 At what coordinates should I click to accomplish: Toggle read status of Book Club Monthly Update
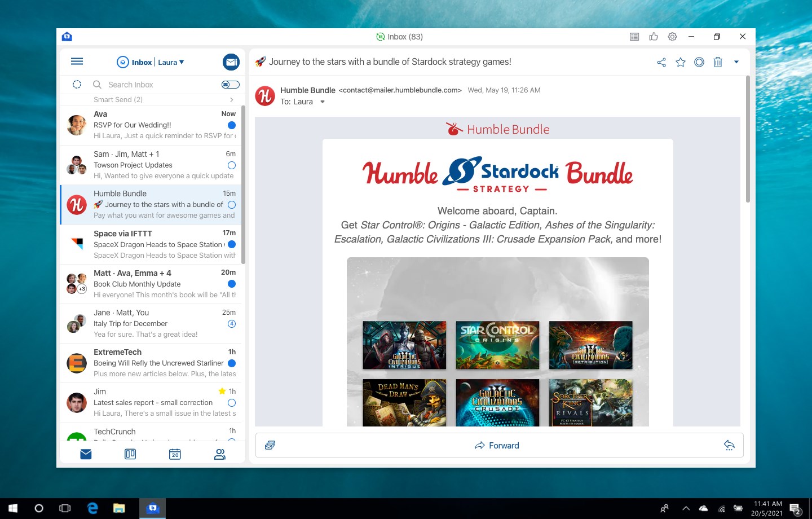pyautogui.click(x=232, y=284)
